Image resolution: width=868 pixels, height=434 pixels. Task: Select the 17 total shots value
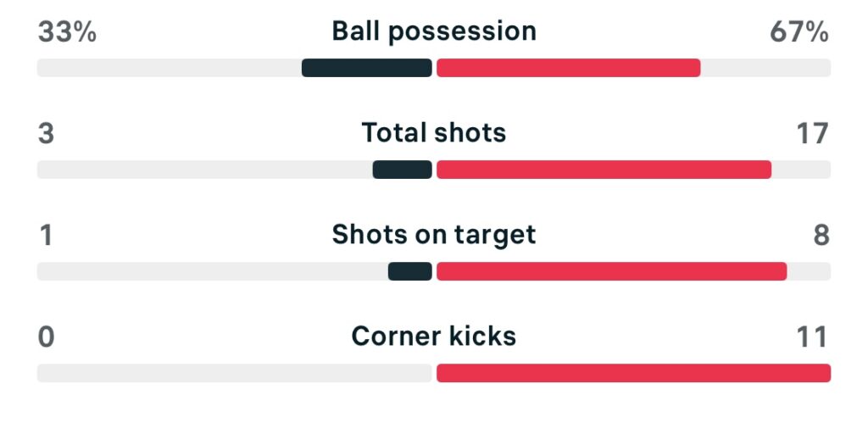click(811, 134)
